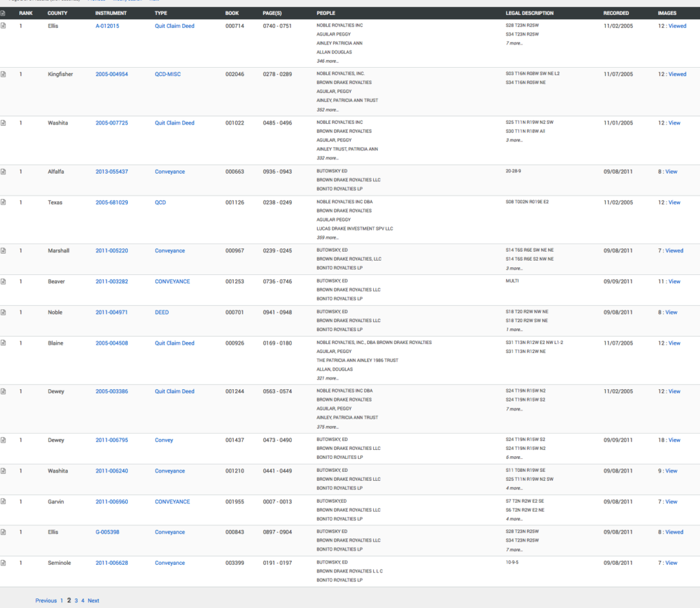Click the Convey type link for Dewey

click(x=164, y=440)
